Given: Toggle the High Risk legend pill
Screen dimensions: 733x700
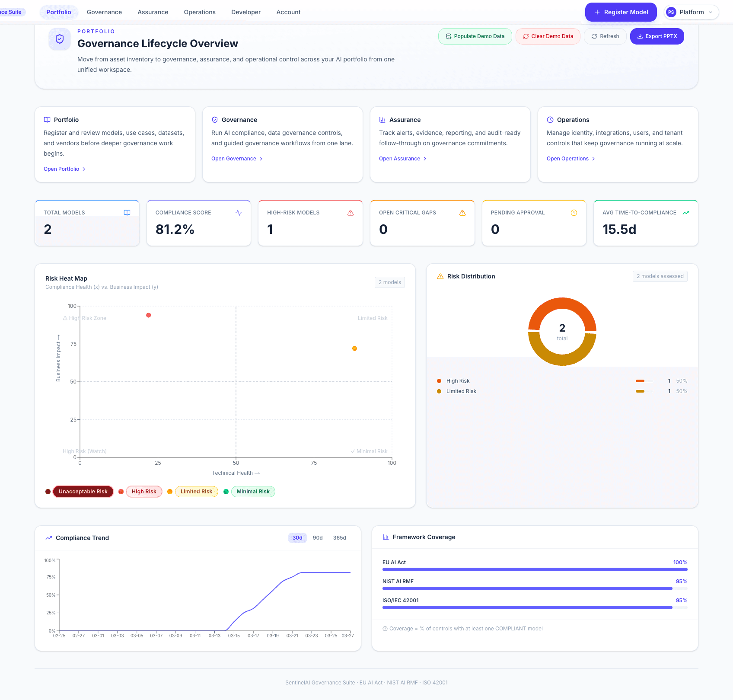Looking at the screenshot, I should 144,492.
